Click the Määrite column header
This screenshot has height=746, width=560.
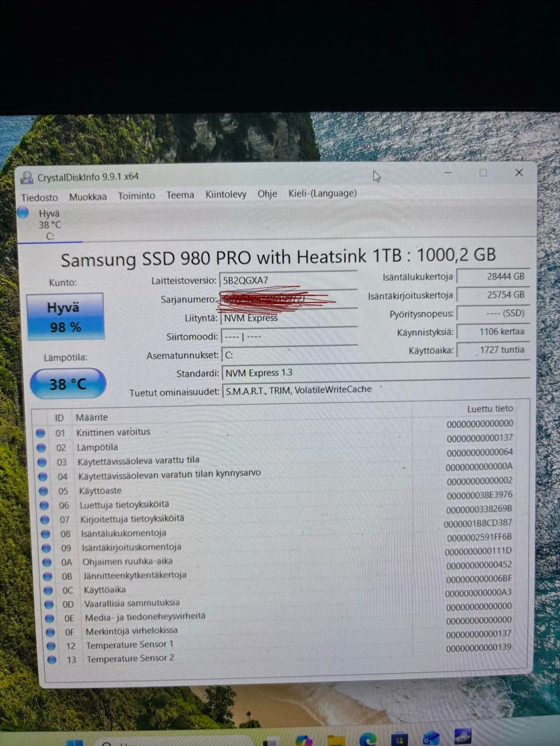92,417
